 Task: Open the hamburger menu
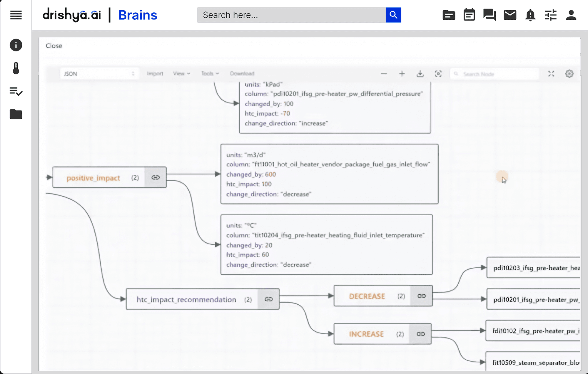[16, 15]
